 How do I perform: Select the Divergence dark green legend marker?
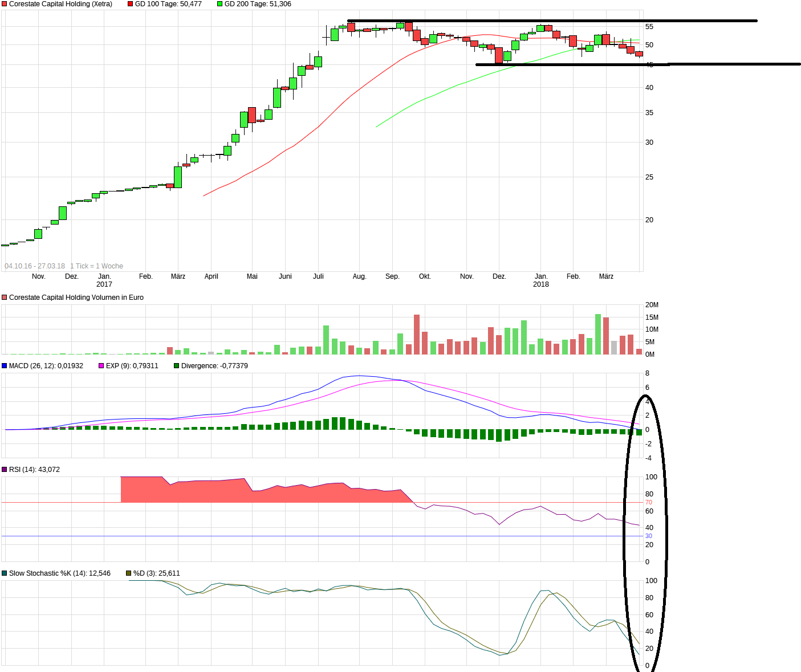coord(176,365)
